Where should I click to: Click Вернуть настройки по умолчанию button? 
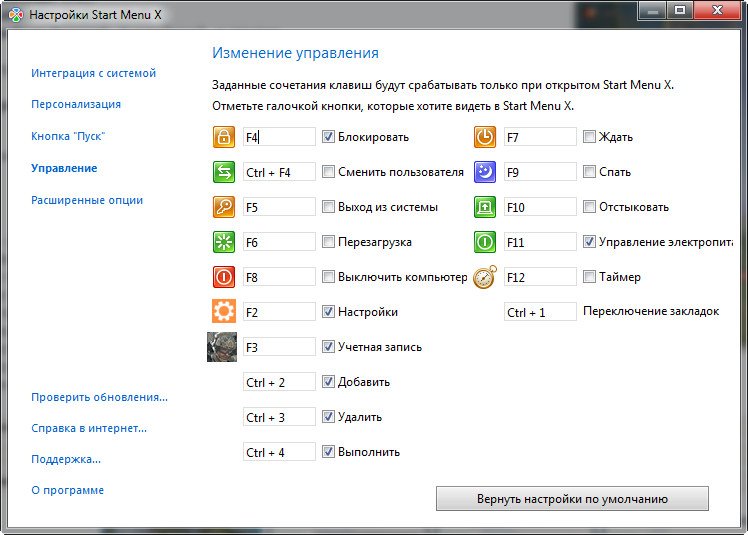572,499
